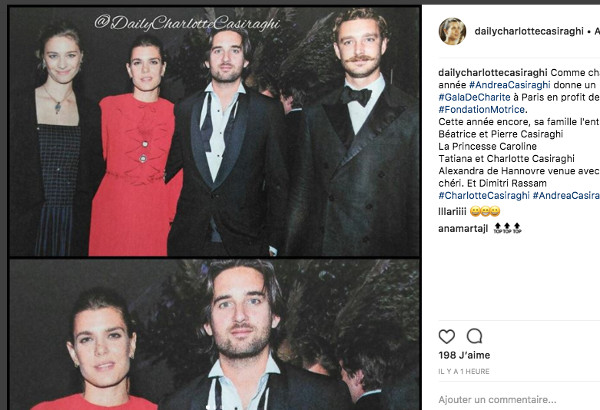Image resolution: width=600 pixels, height=410 pixels.
Task: Open the #CharlotteCasiraghi hashtag link
Action: 484,195
